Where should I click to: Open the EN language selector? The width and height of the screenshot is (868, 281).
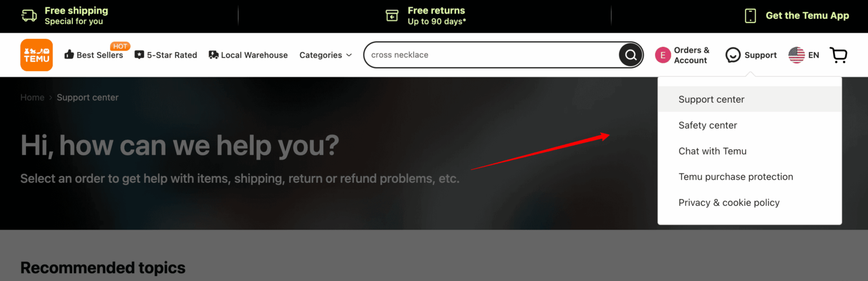click(814, 55)
